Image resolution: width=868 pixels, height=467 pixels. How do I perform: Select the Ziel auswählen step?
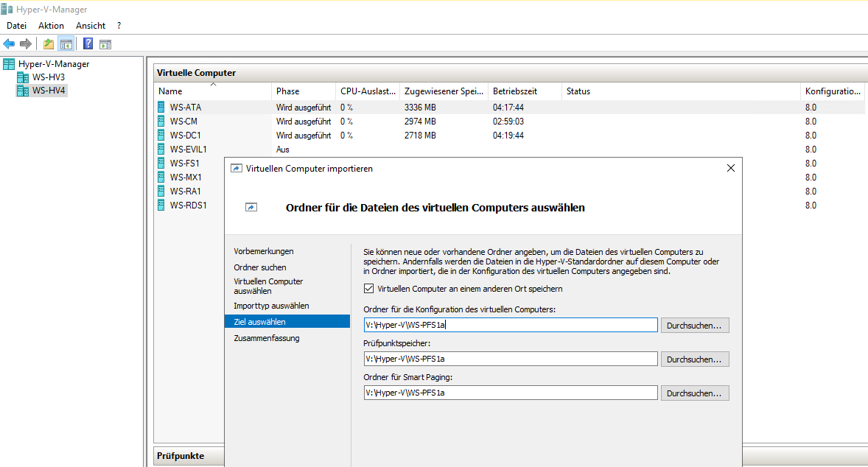287,321
